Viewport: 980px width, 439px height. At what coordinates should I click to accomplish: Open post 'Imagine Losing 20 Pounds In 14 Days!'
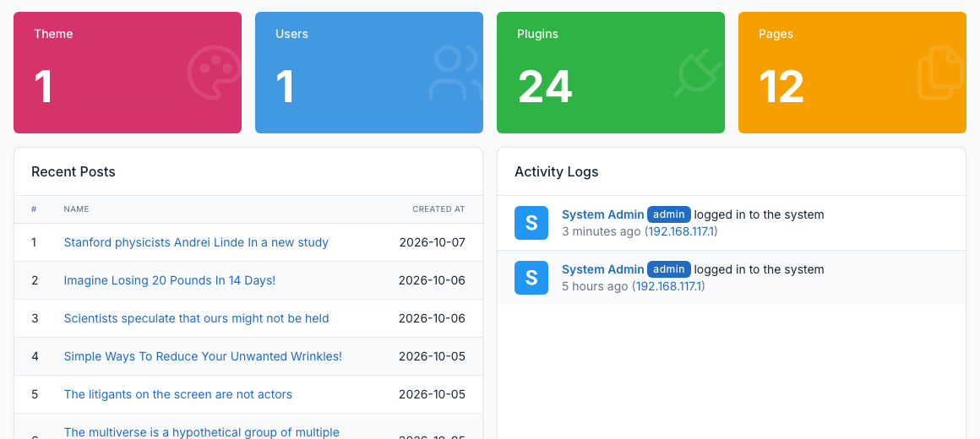(169, 280)
